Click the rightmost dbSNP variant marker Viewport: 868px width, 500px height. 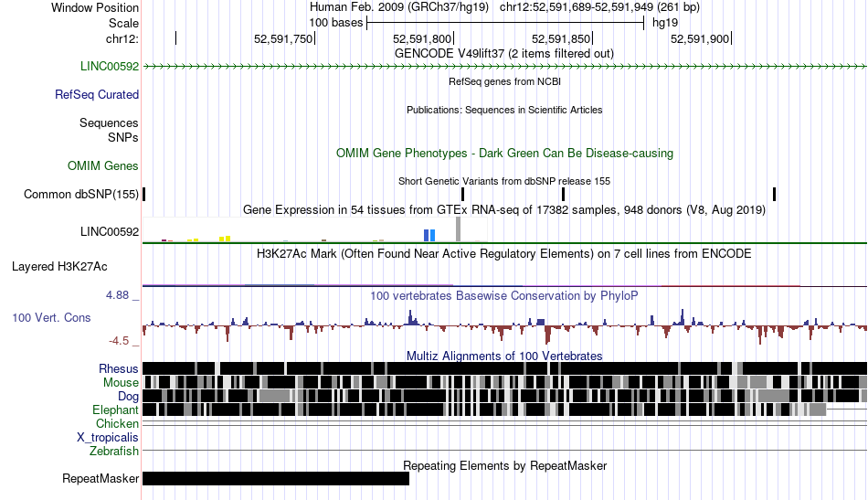tap(774, 195)
